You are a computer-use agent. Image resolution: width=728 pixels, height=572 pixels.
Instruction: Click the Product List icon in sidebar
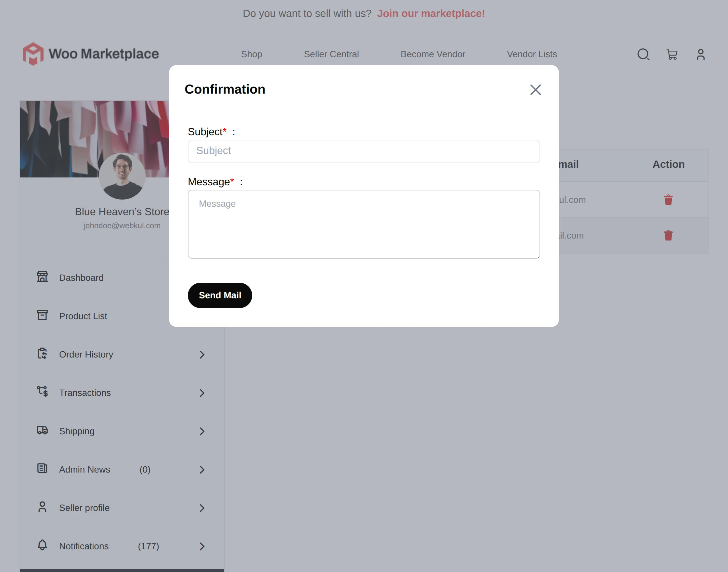click(42, 315)
